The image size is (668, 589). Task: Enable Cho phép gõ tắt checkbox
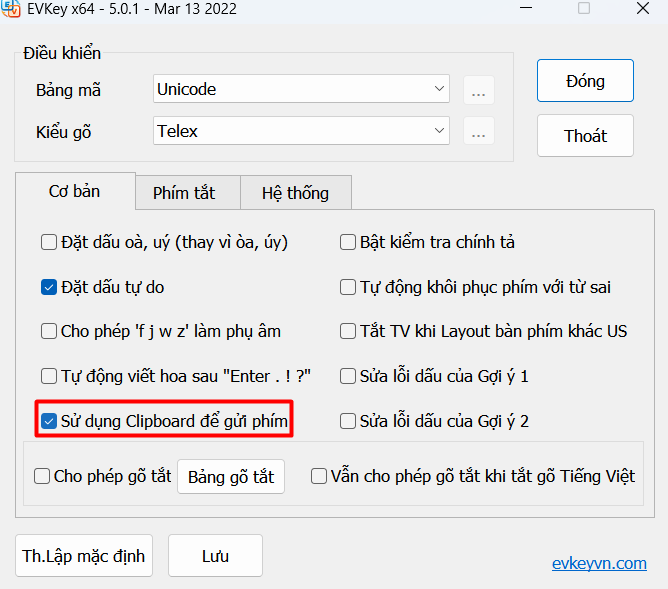tap(42, 476)
